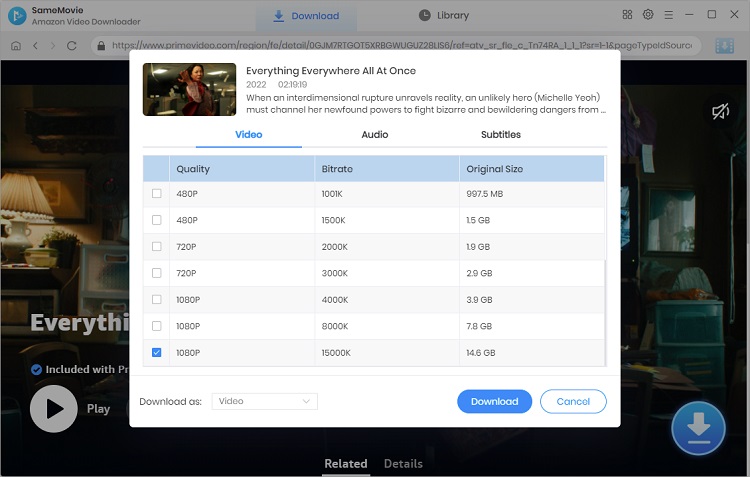The width and height of the screenshot is (750, 477).
Task: Click the Original Size column header
Action: [532, 169]
